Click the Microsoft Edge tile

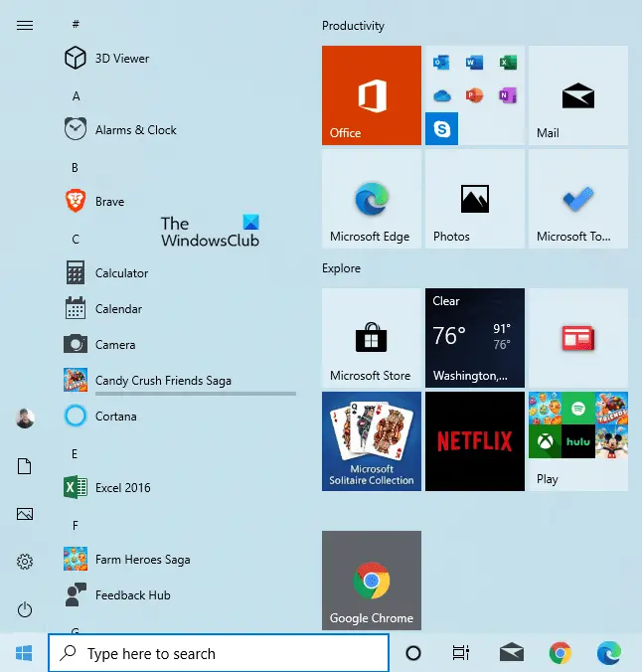[371, 199]
